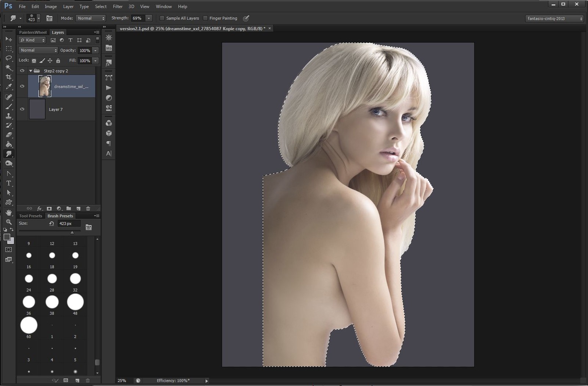Select the Paint Bucket tool
Screen dimensions: 588x386
9,144
